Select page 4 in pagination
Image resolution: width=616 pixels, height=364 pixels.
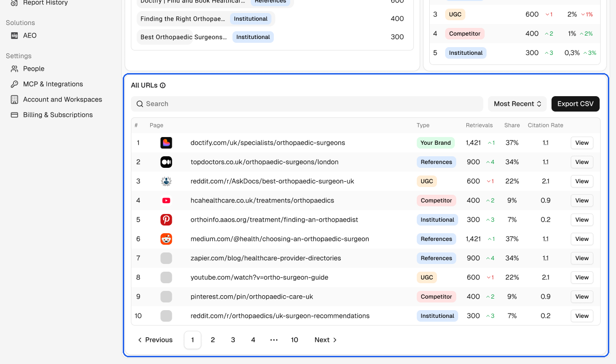pyautogui.click(x=253, y=340)
